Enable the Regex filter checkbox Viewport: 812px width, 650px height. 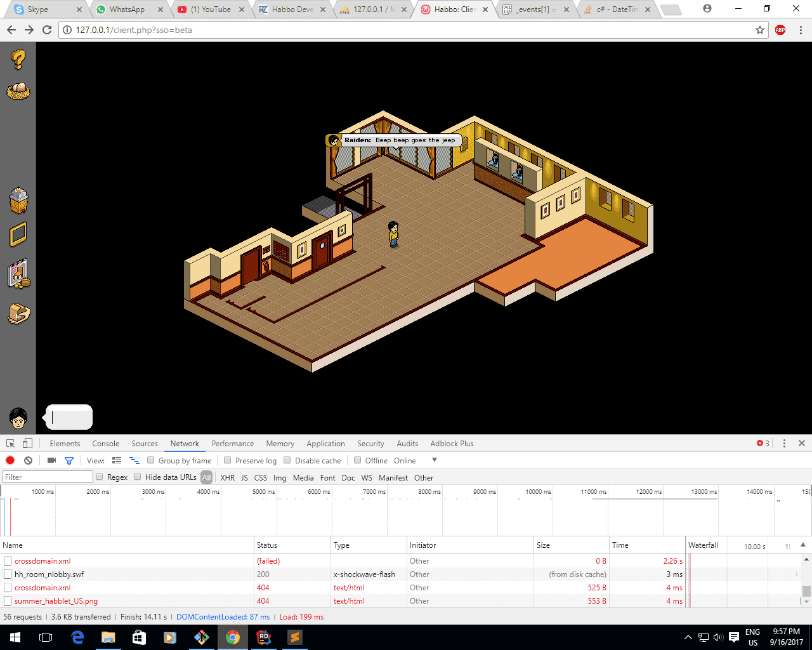[x=100, y=477]
